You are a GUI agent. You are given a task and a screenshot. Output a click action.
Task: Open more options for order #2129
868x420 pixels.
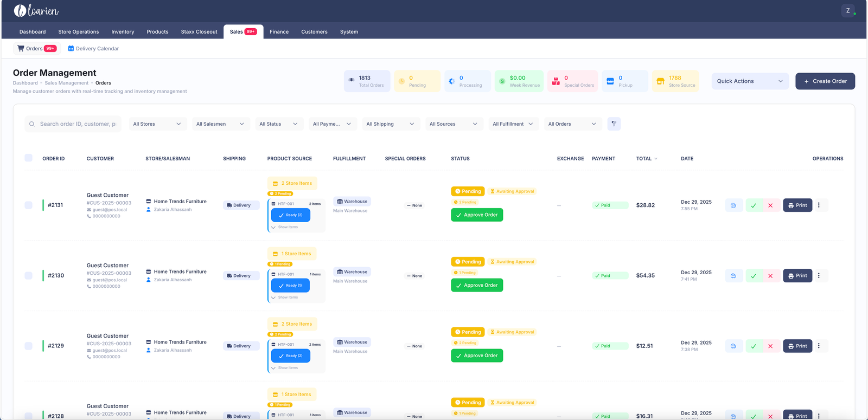pos(819,346)
